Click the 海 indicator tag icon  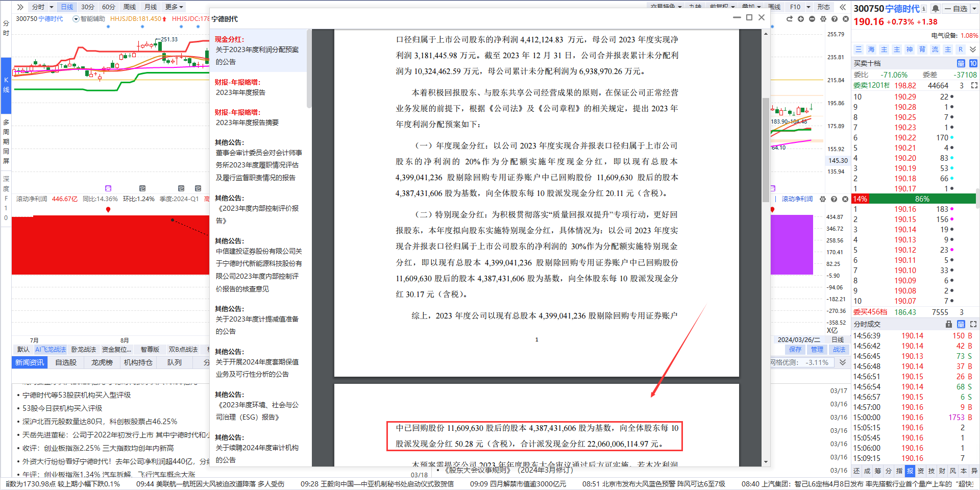871,50
